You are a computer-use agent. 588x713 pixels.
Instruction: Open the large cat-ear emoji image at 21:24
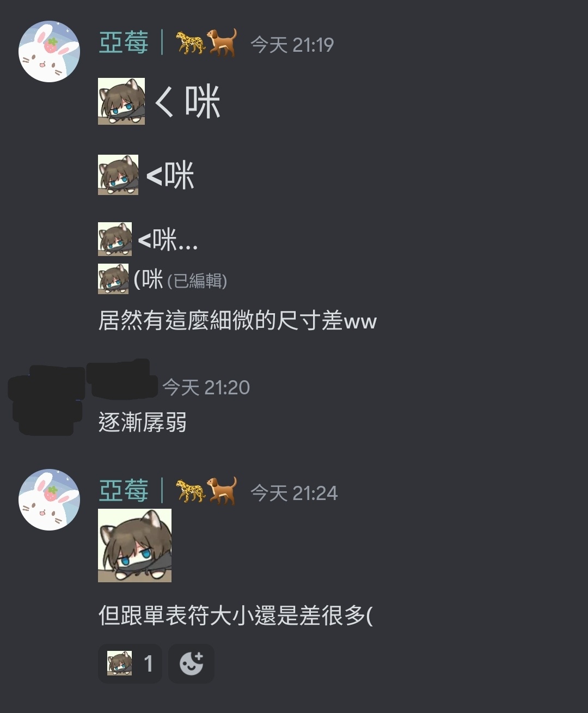134,545
